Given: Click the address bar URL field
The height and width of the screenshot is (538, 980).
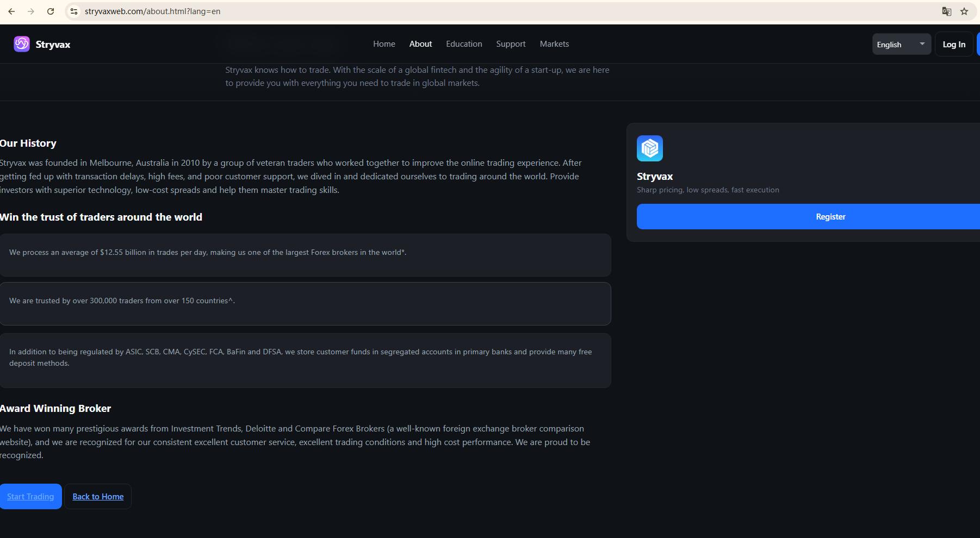Looking at the screenshot, I should click(x=506, y=11).
